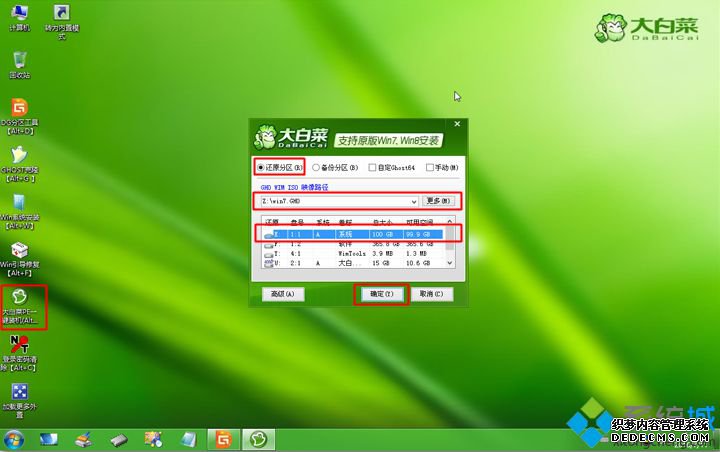Click the 高级(A) button
Screen dimensions: 720x452
(x=283, y=294)
